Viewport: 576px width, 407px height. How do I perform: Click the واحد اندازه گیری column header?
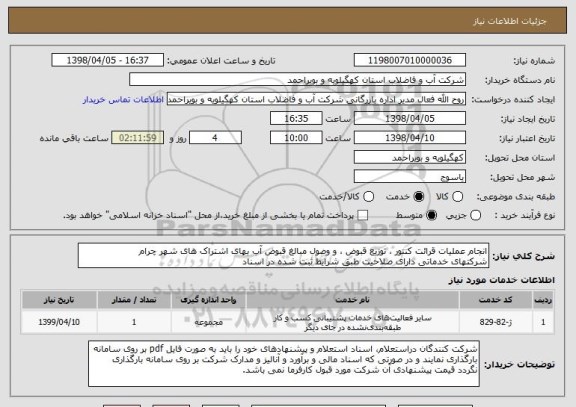coord(208,300)
